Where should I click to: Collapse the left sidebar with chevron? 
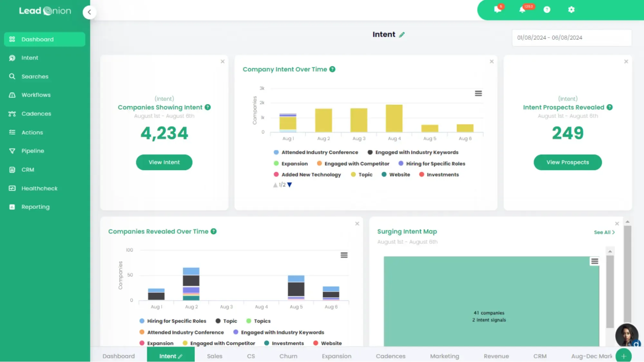click(89, 12)
